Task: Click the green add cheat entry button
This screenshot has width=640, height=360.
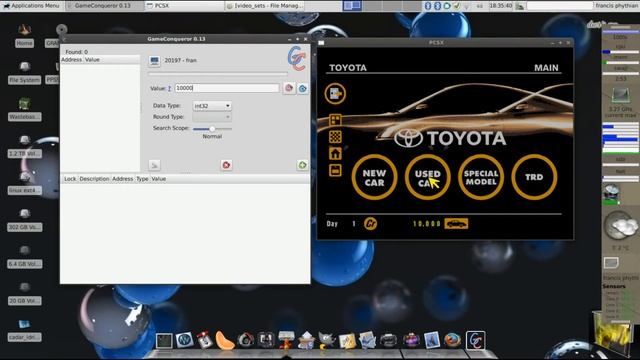Action: point(302,165)
